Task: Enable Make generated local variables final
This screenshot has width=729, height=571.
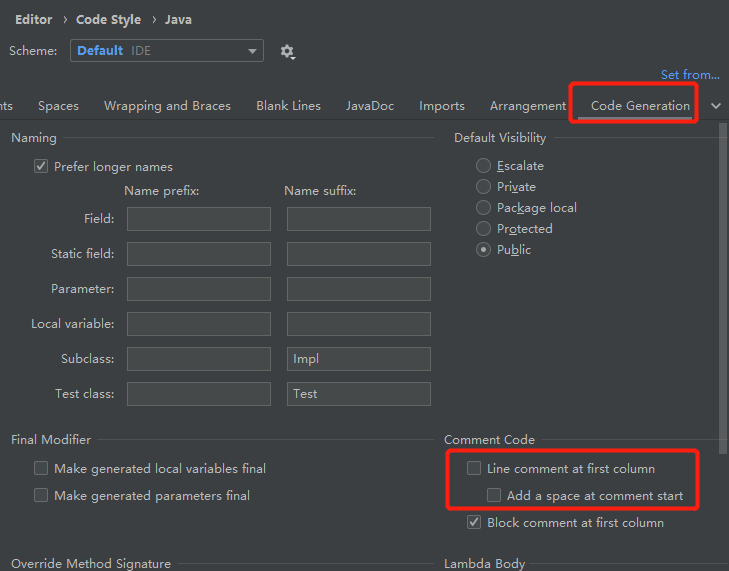Action: pyautogui.click(x=41, y=468)
